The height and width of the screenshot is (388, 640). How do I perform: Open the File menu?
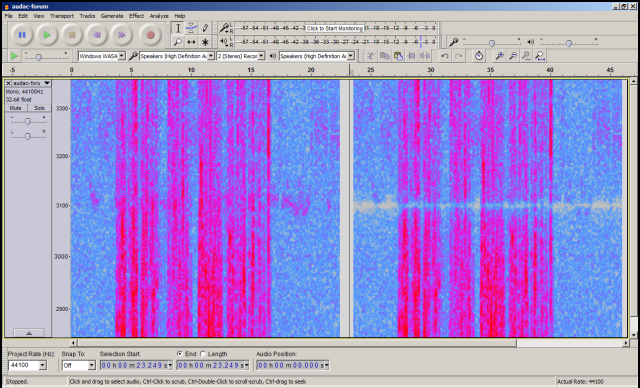click(9, 16)
